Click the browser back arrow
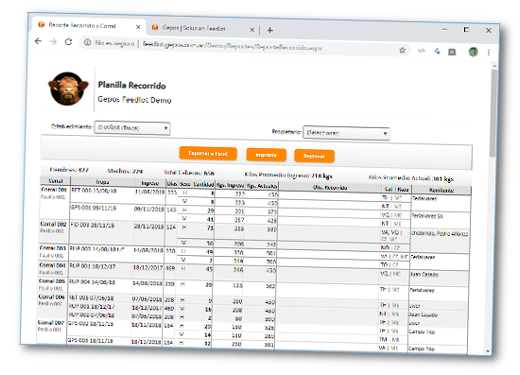This screenshot has height=375, width=520. point(38,41)
